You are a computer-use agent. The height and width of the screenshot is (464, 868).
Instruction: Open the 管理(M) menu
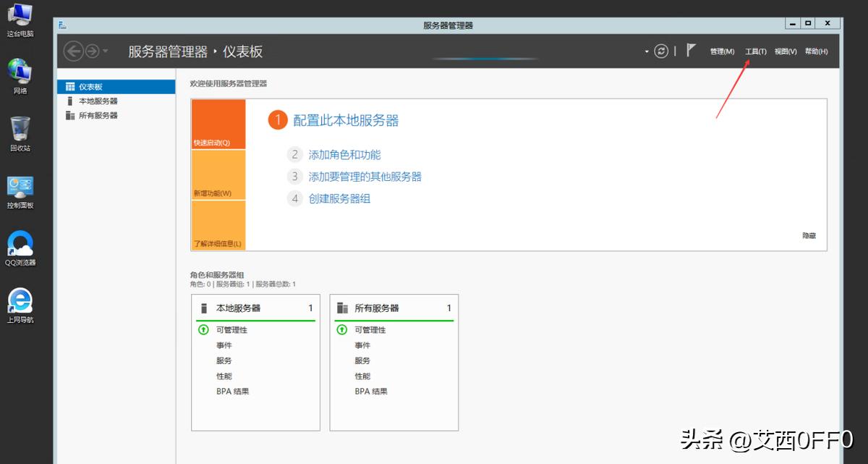point(721,51)
